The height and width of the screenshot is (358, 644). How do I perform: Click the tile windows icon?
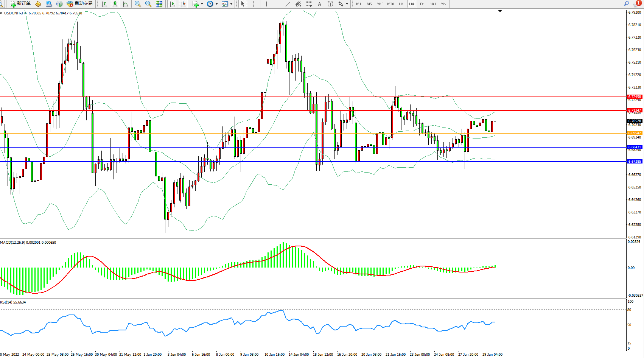tap(159, 4)
